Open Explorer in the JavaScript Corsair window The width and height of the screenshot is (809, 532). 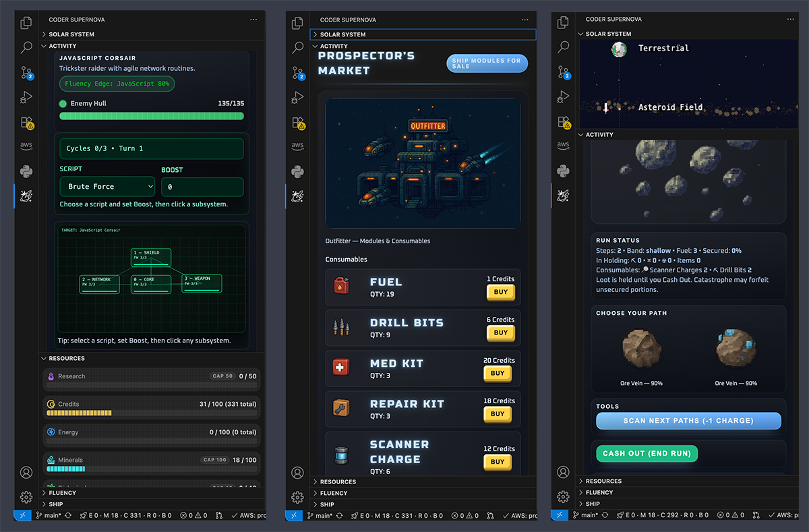pyautogui.click(x=26, y=23)
